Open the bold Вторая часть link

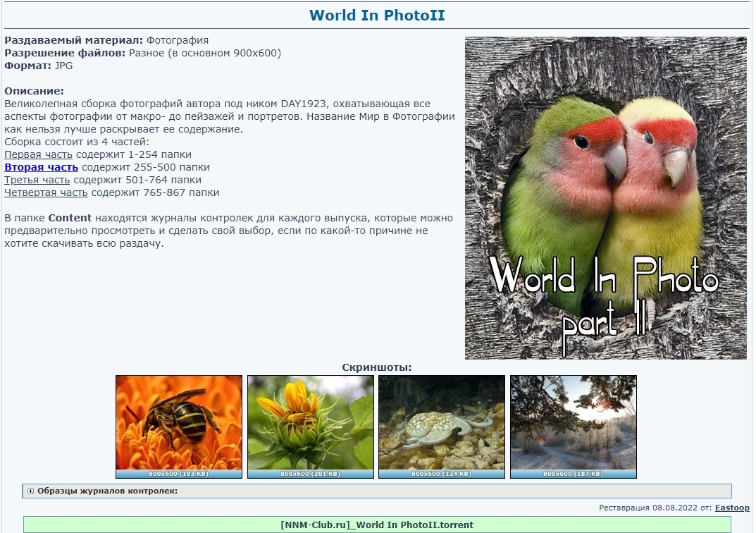tap(42, 167)
